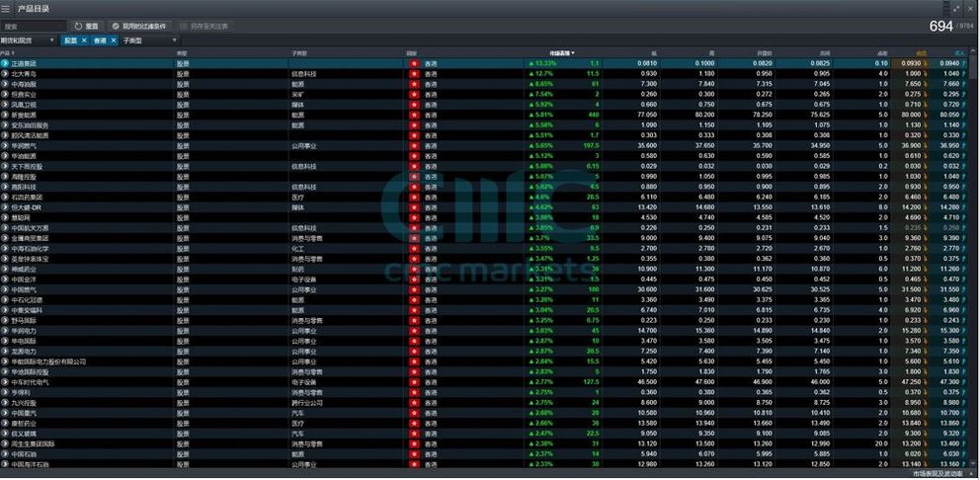
Task: Click Hong Kong flag icon in 中国燃气 row
Action: pyautogui.click(x=414, y=290)
